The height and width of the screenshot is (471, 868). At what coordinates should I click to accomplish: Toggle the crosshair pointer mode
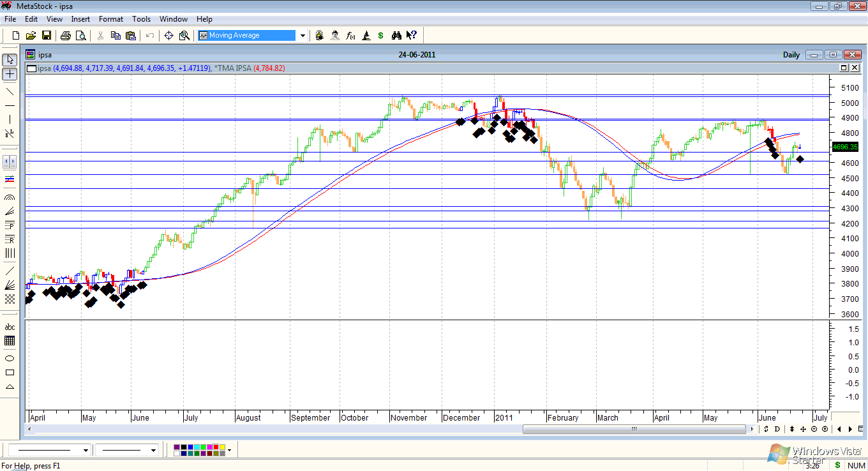(x=10, y=74)
